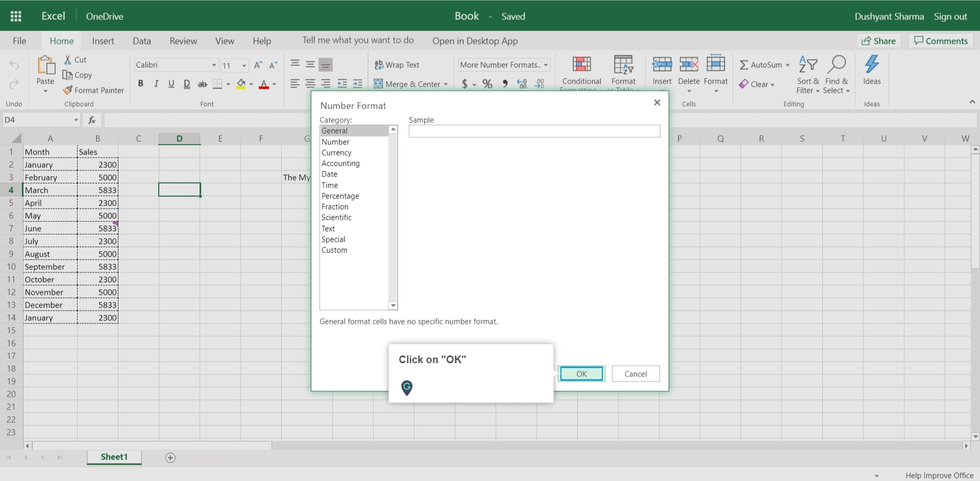Select the Percentage category in the dialog

(340, 196)
